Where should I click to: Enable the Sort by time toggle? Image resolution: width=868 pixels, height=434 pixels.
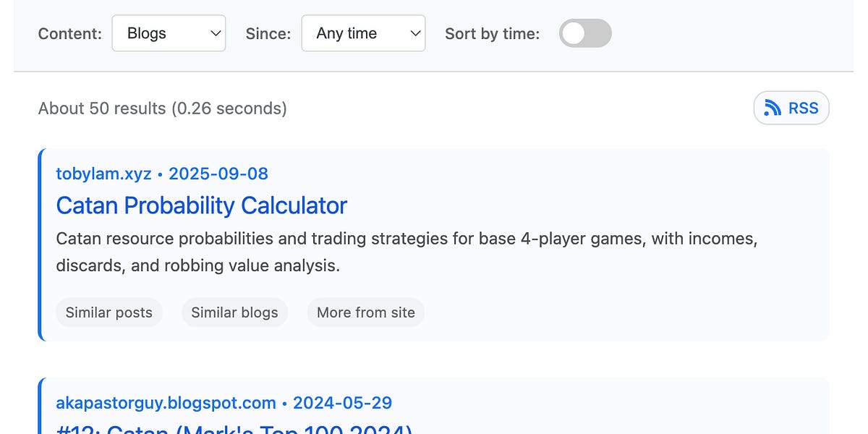pos(584,33)
